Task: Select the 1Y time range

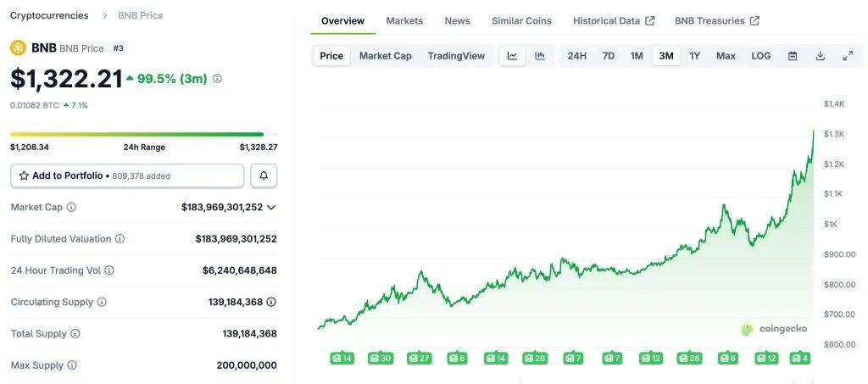Action: (695, 56)
